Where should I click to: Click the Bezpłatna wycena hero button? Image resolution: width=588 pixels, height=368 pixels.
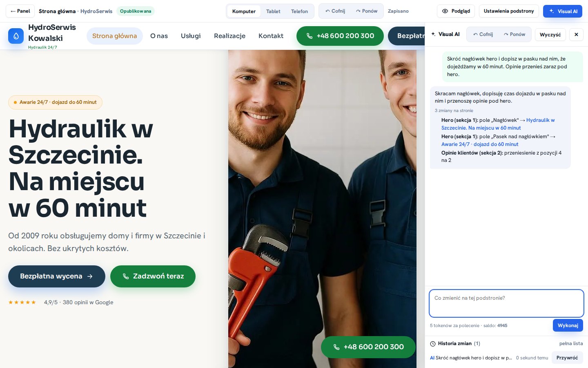pos(57,276)
